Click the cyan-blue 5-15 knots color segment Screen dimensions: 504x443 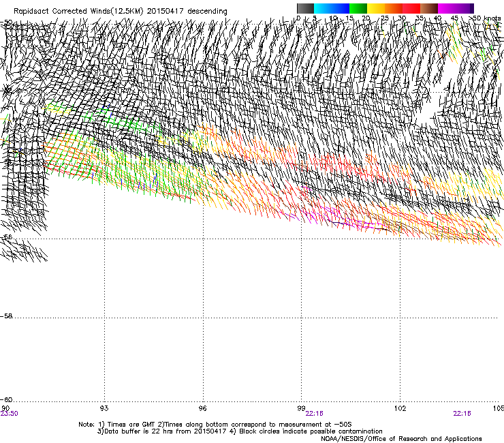point(332,8)
